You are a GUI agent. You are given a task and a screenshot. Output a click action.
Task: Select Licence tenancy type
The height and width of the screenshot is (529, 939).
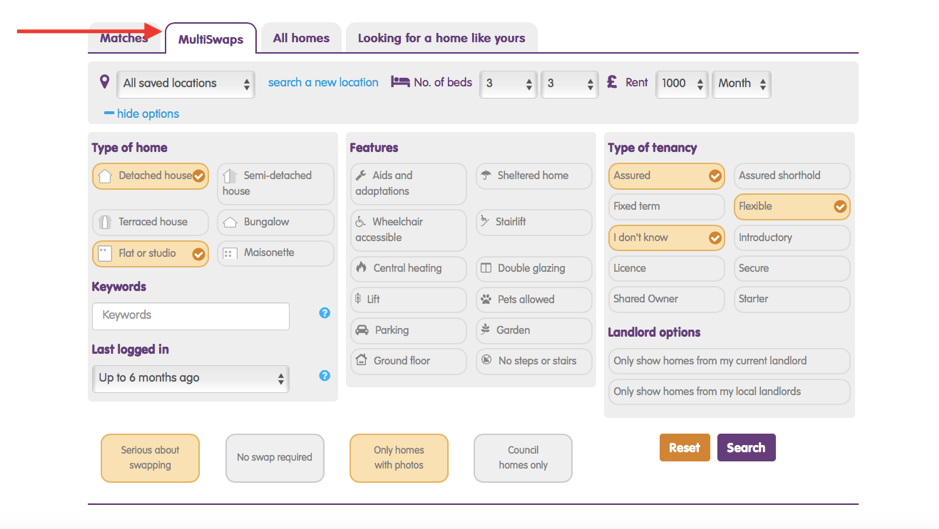(666, 268)
